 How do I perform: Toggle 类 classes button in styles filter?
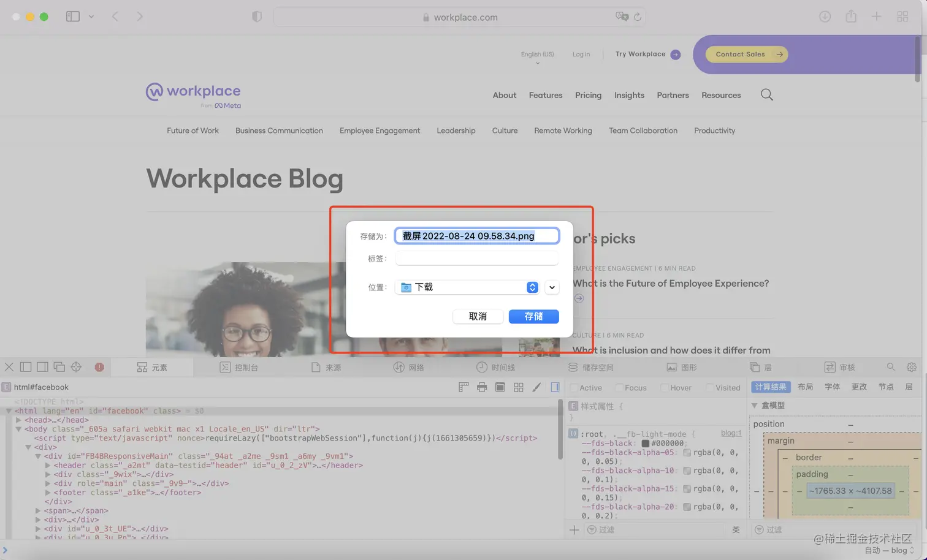[x=736, y=530]
